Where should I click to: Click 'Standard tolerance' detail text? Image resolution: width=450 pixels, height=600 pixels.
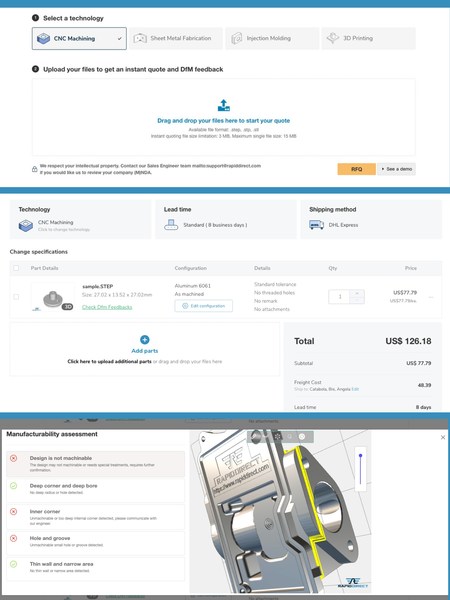point(275,284)
